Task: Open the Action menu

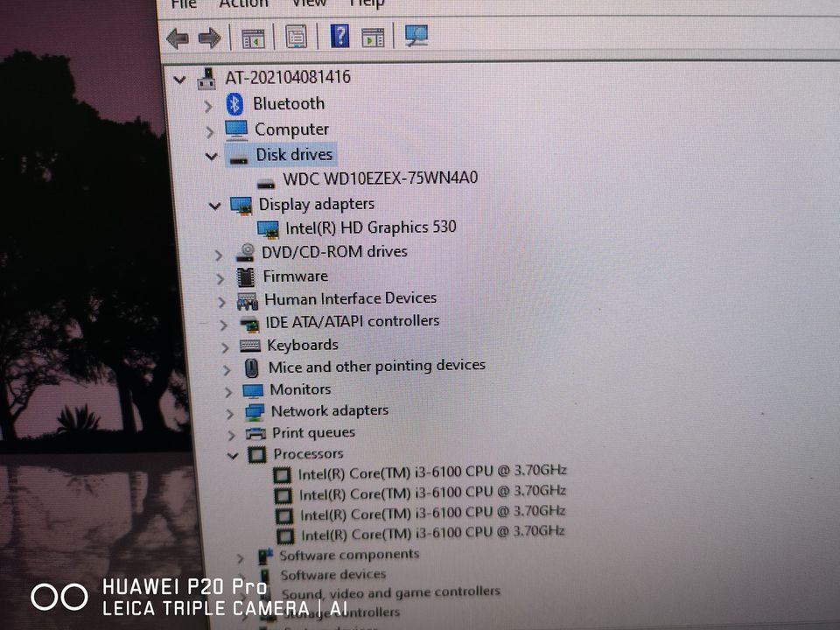Action: 244,4
